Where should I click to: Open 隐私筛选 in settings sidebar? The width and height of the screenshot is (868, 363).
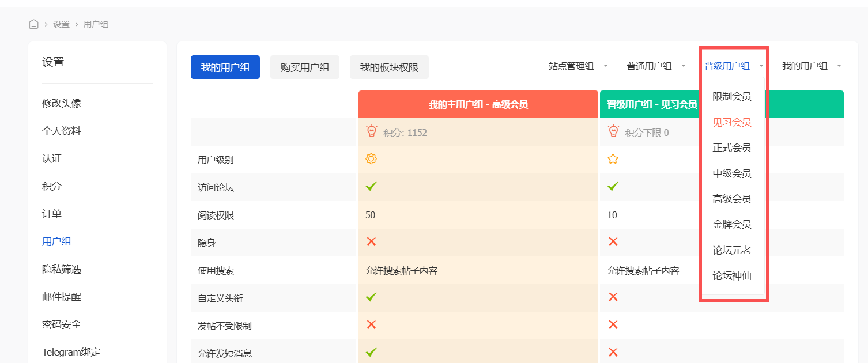(62, 269)
